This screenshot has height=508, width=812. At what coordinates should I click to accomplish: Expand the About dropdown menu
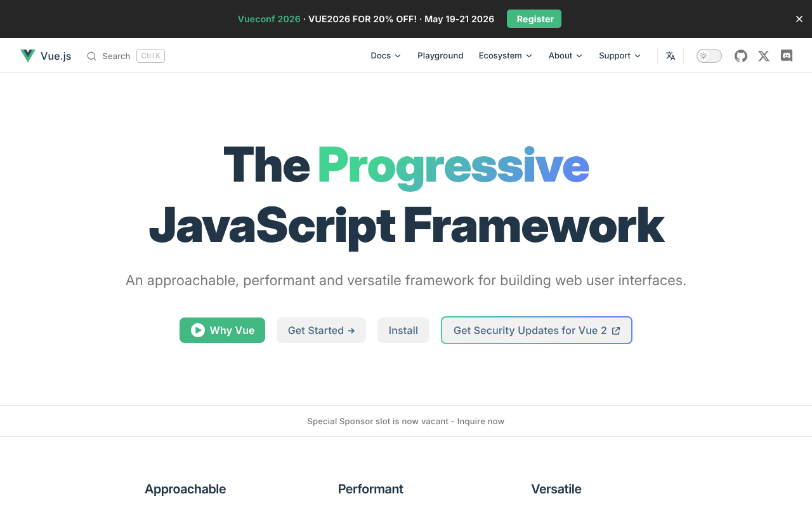565,56
